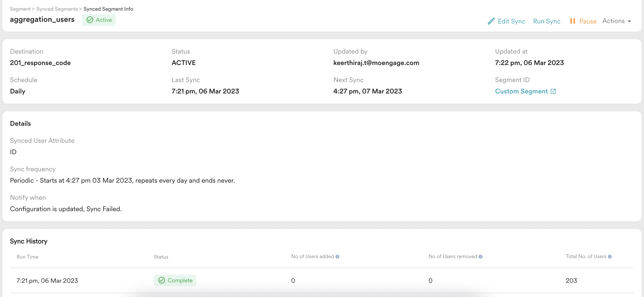Click the checkmark icon in Complete status
Screen dimensions: 644x297
(162, 280)
